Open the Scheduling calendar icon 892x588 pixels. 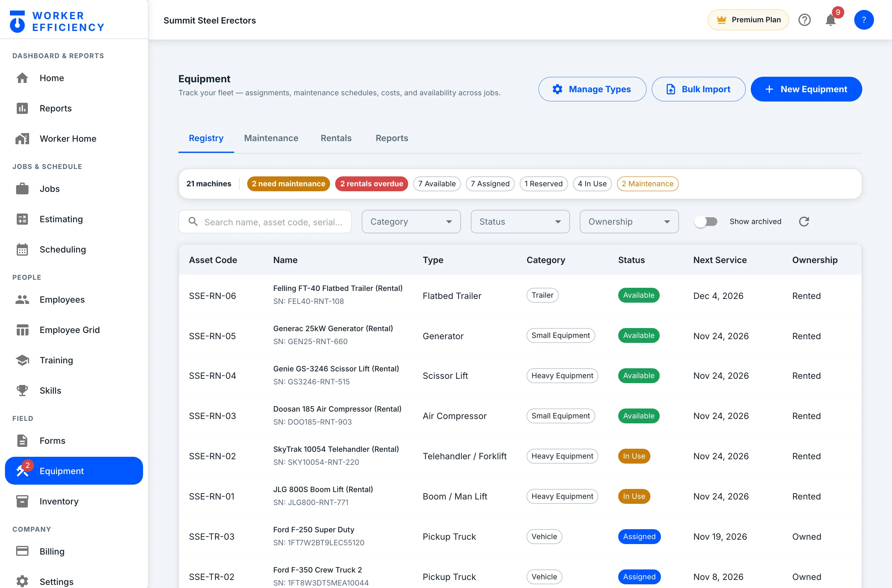click(x=22, y=249)
